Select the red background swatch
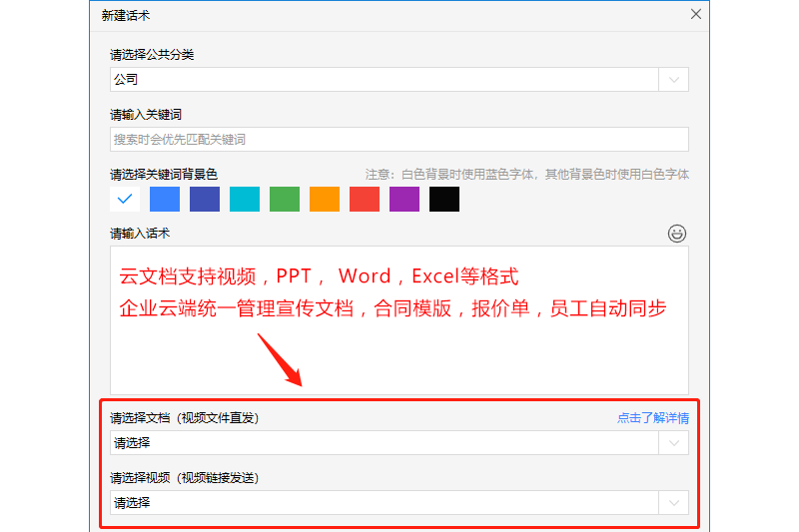799x532 pixels. (365, 199)
